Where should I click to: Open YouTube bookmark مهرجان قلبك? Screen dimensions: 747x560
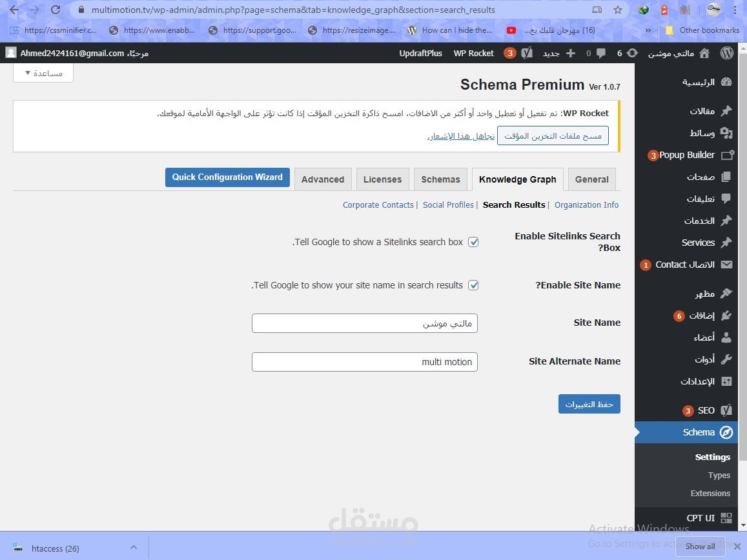tap(551, 30)
